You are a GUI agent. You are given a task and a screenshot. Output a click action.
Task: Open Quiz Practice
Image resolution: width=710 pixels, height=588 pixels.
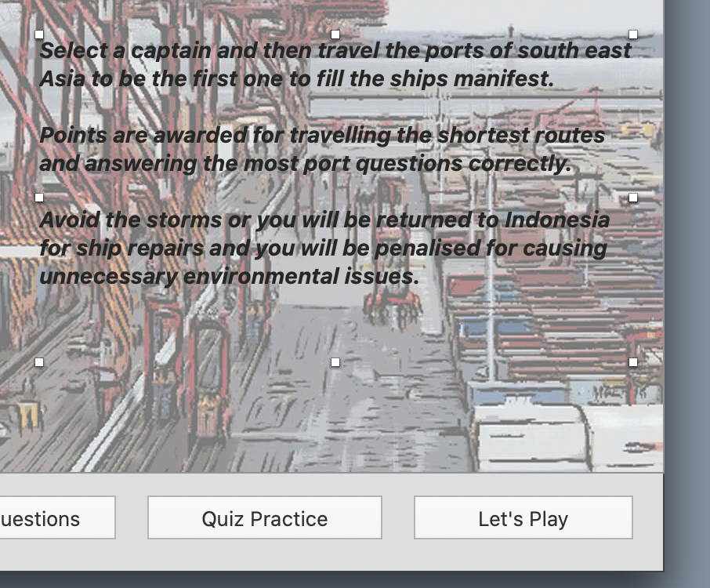point(265,517)
